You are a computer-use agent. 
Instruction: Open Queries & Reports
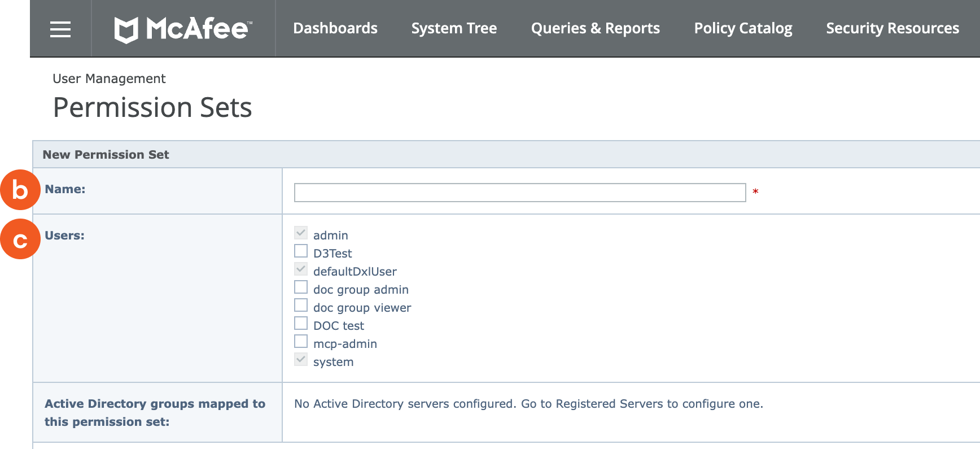595,28
